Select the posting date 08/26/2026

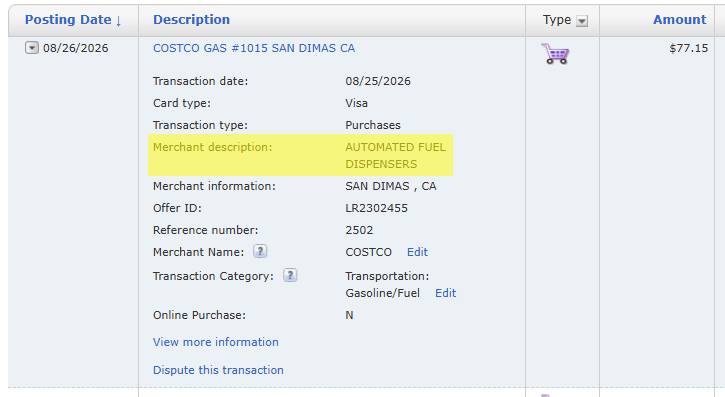(x=75, y=48)
